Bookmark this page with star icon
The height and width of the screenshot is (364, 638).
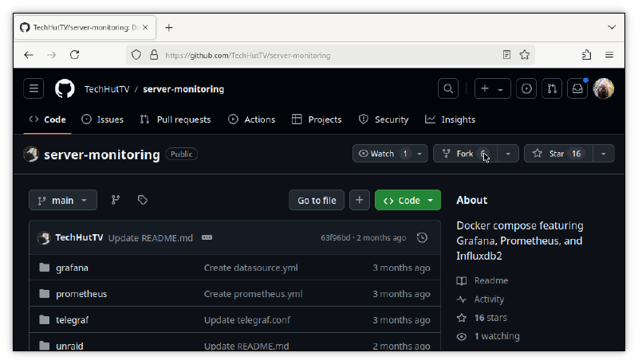[x=525, y=55]
